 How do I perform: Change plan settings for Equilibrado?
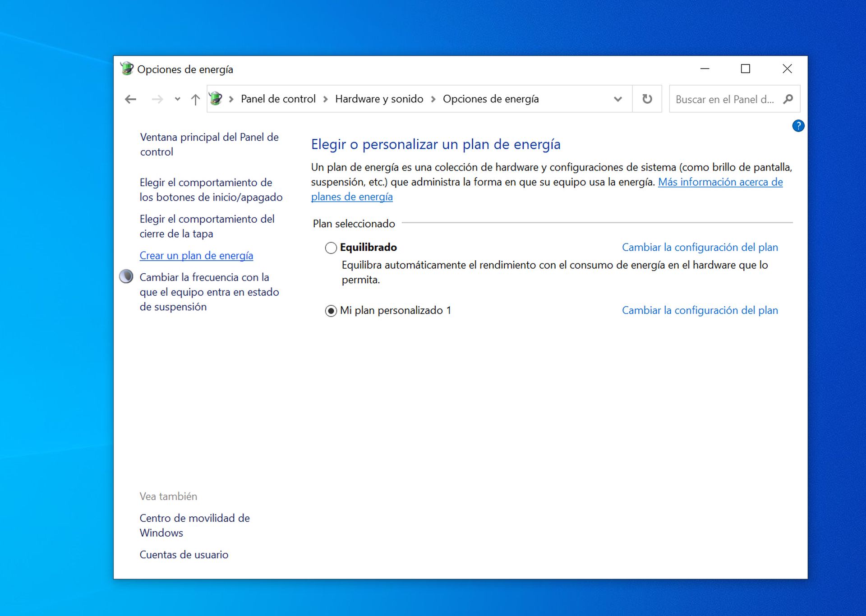point(700,247)
